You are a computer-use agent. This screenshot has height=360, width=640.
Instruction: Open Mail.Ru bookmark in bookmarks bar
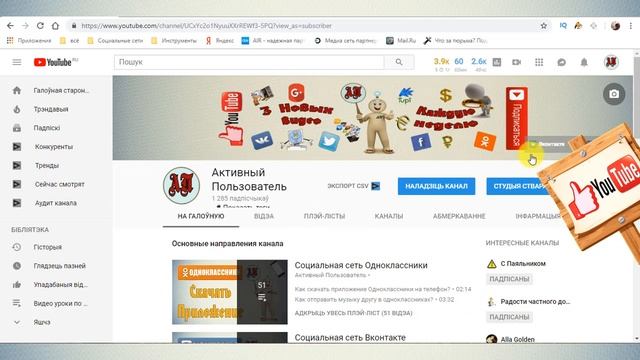click(401, 40)
